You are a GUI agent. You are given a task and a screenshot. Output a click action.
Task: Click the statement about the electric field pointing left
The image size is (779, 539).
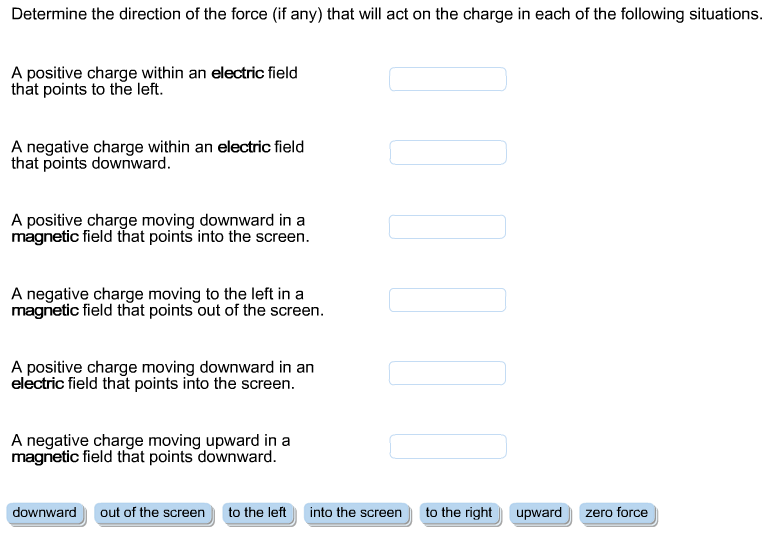click(x=154, y=81)
